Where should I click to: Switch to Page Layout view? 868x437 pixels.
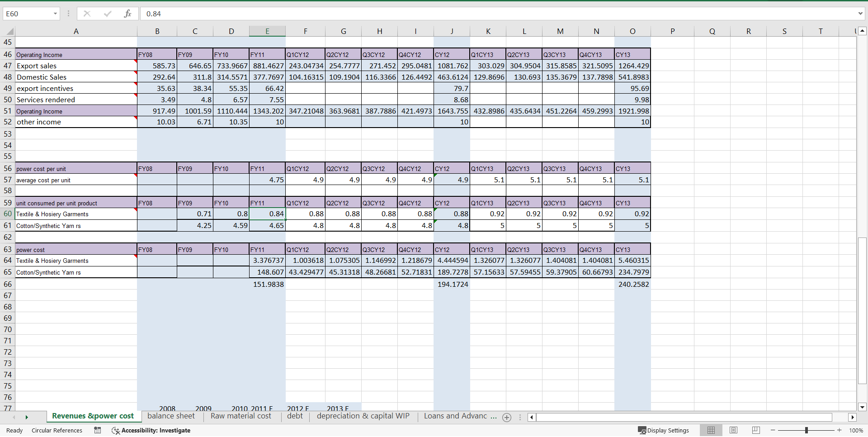coord(733,430)
